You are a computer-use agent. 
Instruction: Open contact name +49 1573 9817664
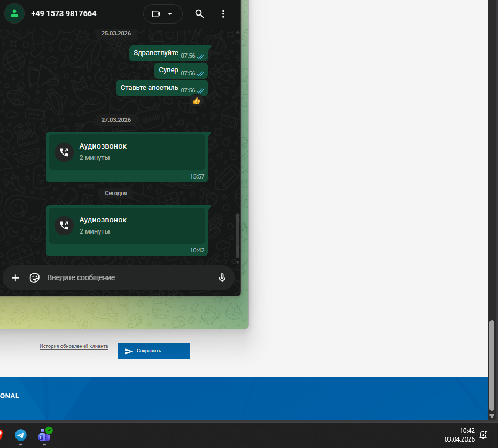[x=64, y=13]
